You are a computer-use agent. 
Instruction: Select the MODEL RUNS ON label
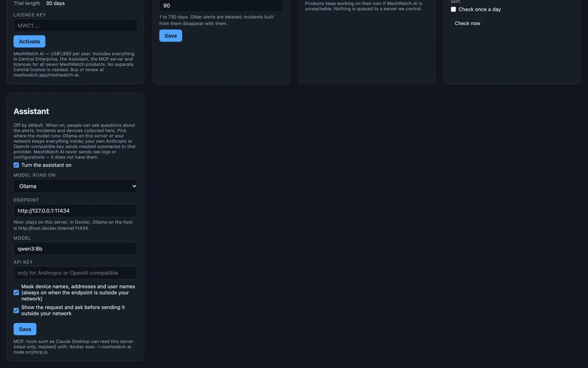pyautogui.click(x=35, y=175)
